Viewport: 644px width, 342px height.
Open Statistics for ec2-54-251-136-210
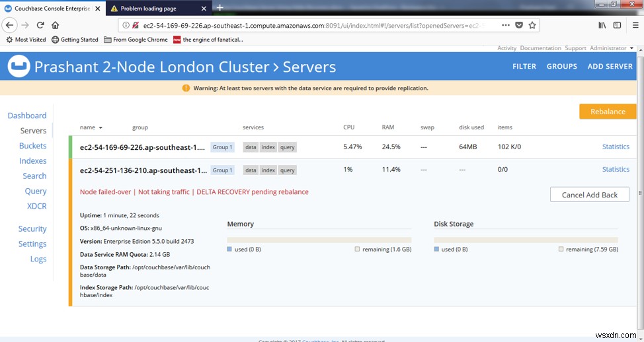616,170
